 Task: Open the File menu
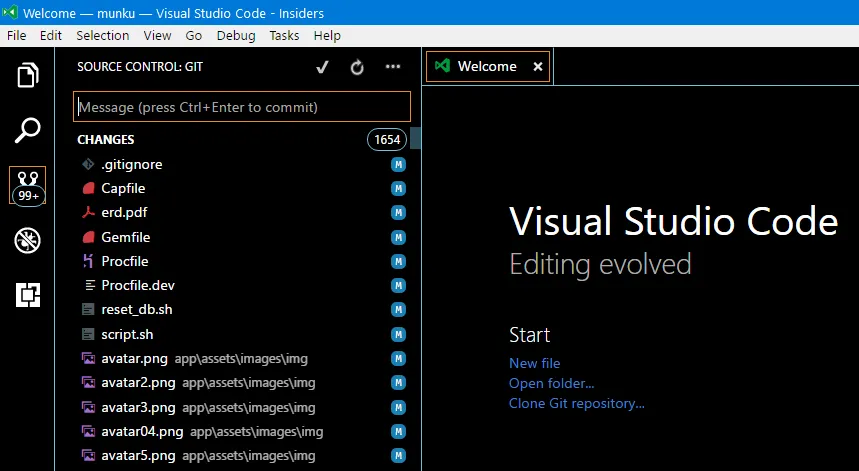[16, 36]
